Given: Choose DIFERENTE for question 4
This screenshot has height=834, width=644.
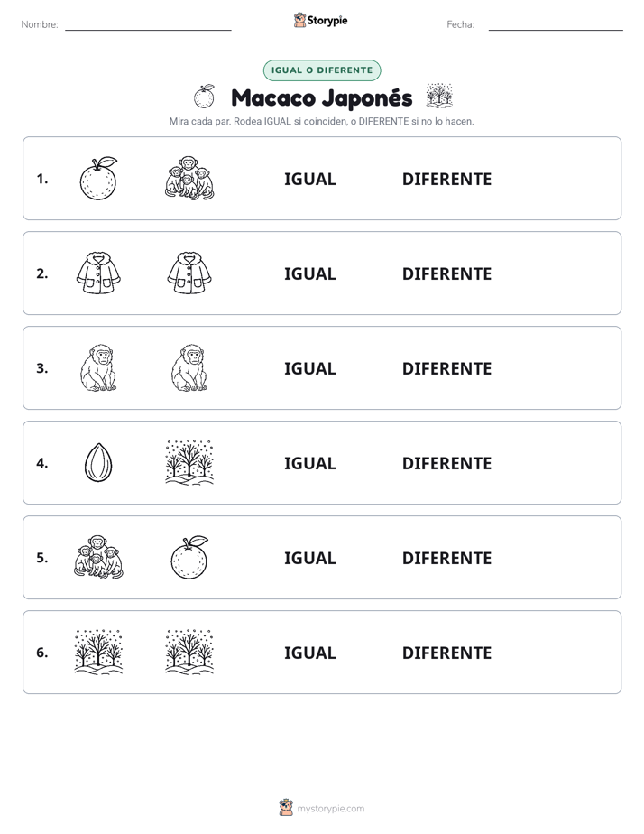Looking at the screenshot, I should click(446, 463).
